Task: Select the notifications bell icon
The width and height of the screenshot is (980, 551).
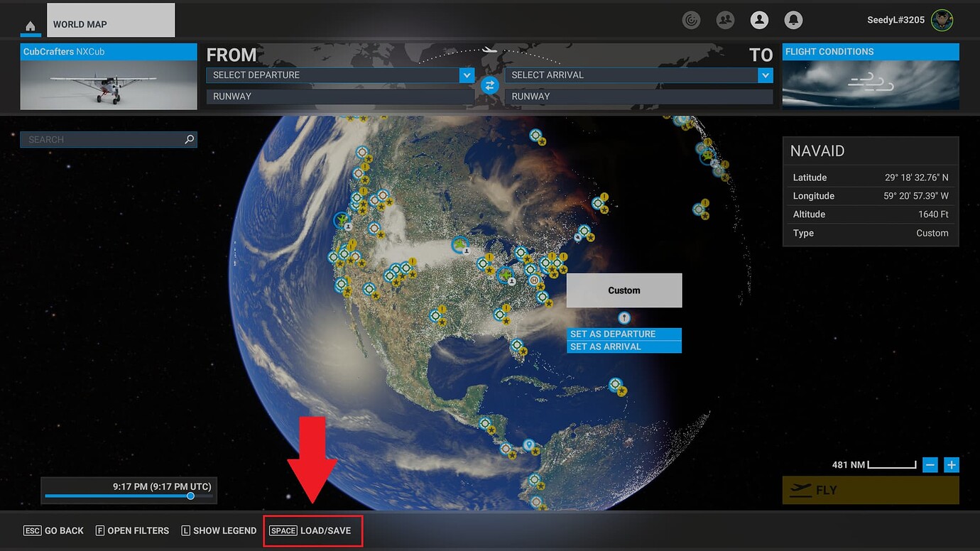Action: pos(793,20)
